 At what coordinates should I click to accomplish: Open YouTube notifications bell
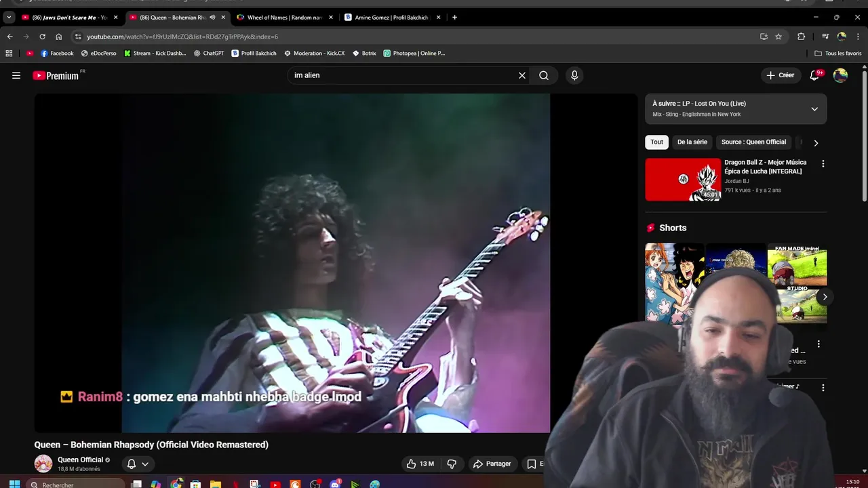(x=814, y=75)
